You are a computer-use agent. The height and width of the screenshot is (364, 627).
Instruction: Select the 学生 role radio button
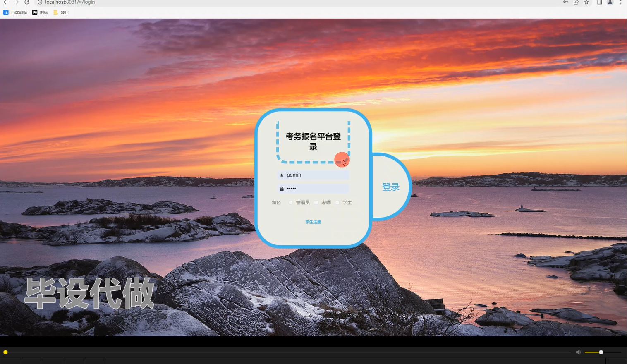337,202
